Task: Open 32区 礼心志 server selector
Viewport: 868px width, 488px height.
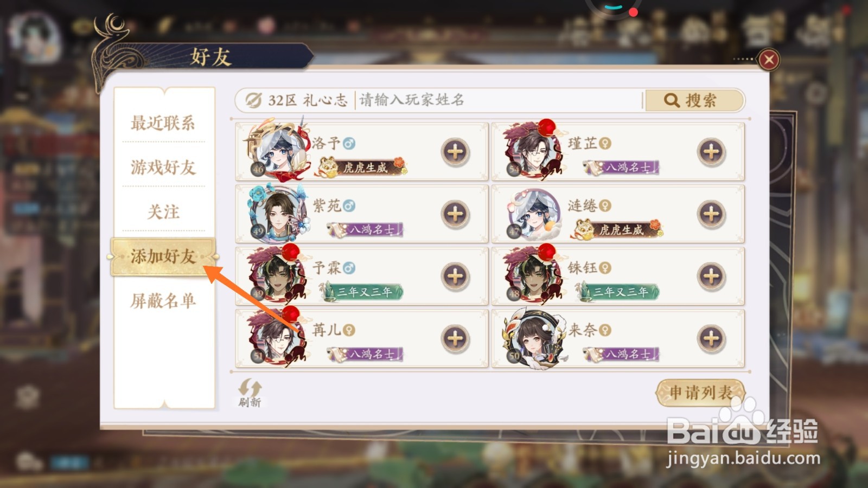Action: (x=296, y=100)
